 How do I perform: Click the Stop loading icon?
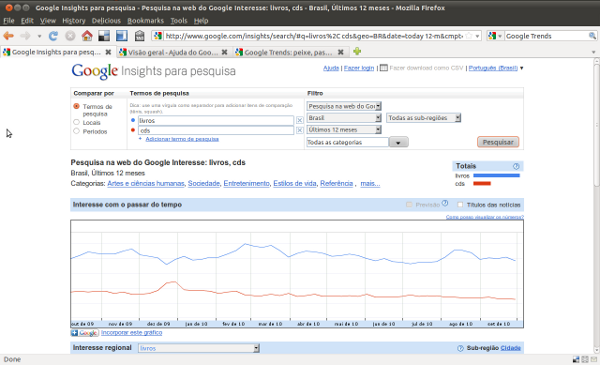coord(70,36)
